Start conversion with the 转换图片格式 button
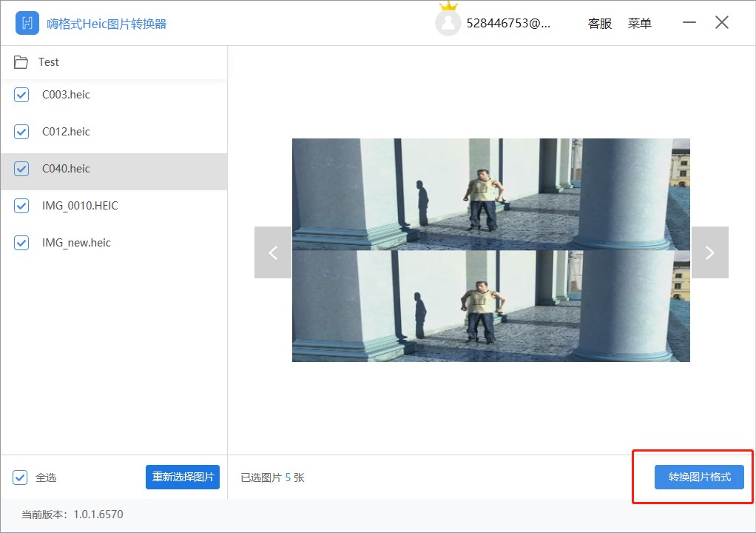Viewport: 756px width, 533px height. pos(699,477)
